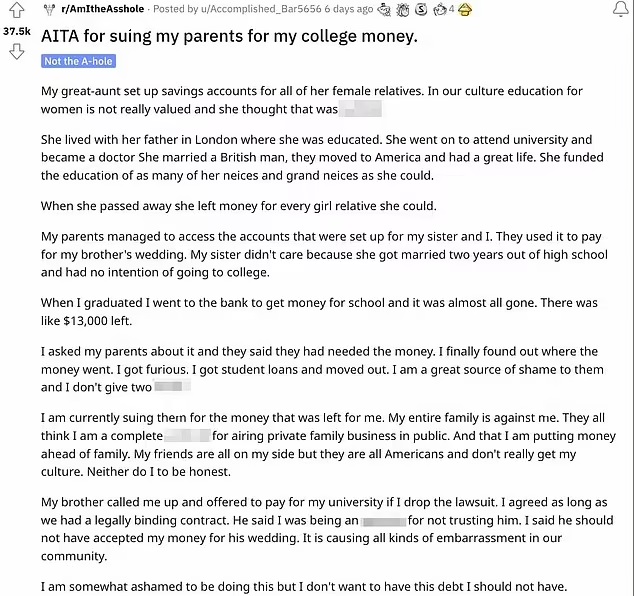Viewport: 634px width, 596px height.
Task: Click the silver "S" award icon
Action: click(x=421, y=10)
